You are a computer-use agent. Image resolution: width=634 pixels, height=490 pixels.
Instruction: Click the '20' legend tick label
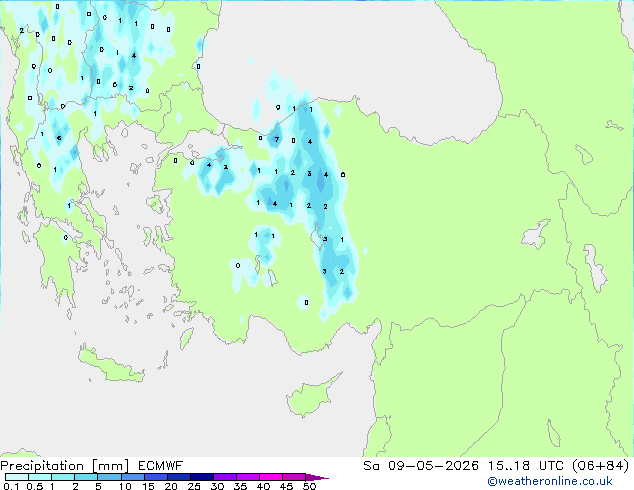point(171,486)
